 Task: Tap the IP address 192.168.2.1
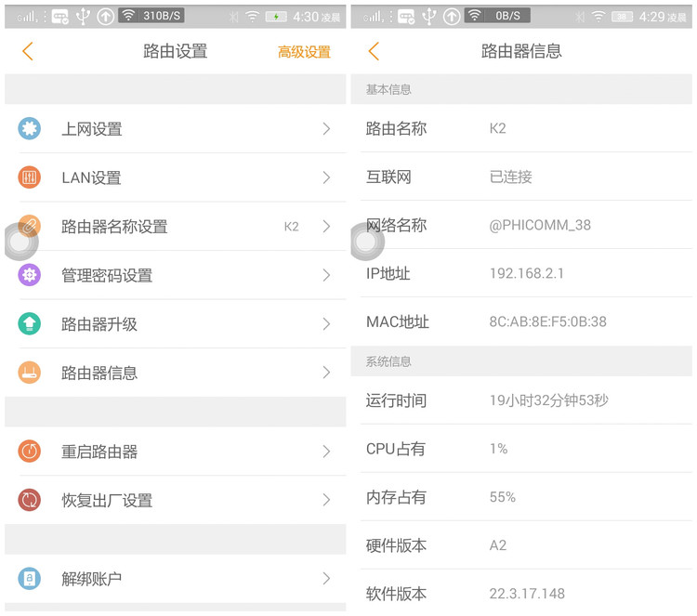pyautogui.click(x=526, y=273)
